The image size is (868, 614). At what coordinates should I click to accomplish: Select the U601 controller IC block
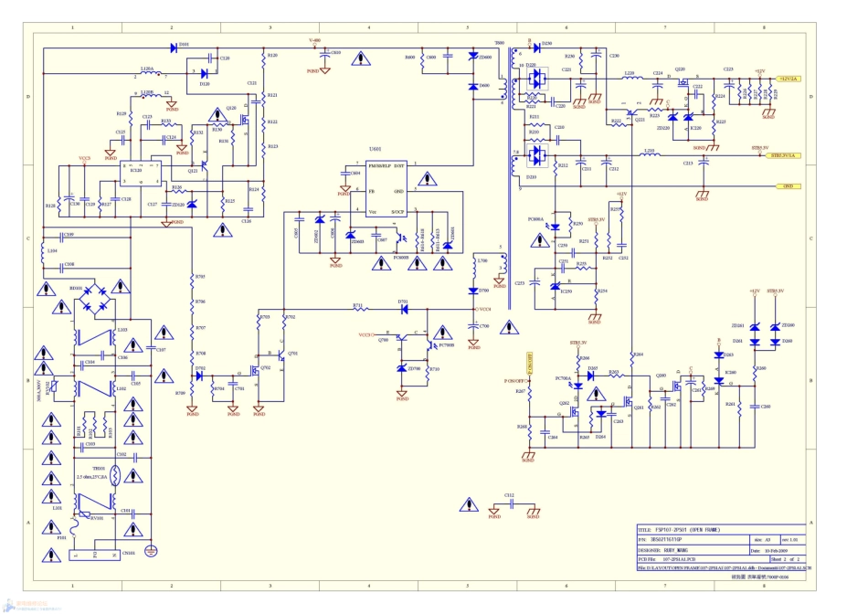click(x=386, y=188)
